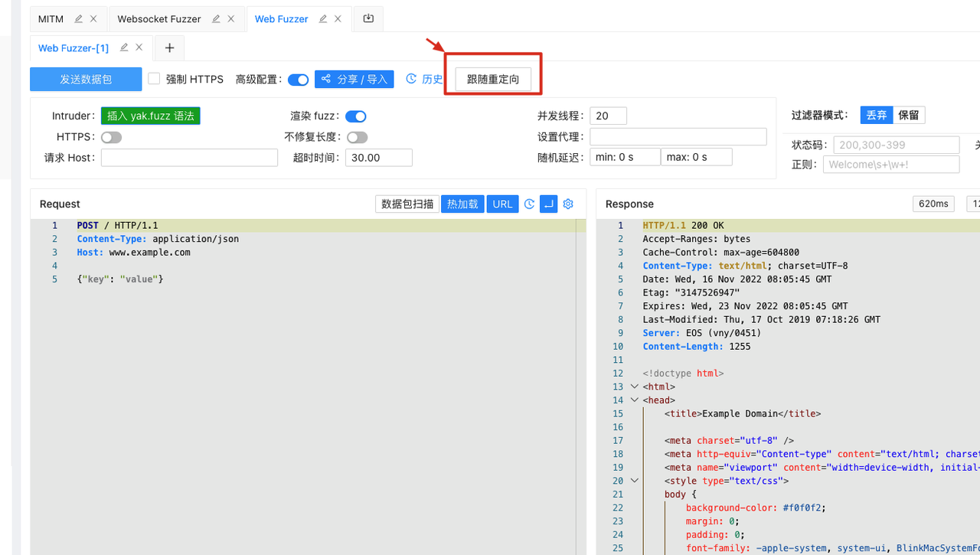Viewport: 980px width, 555px height.
Task: Open request history clock icon in Request panel
Action: pos(529,204)
